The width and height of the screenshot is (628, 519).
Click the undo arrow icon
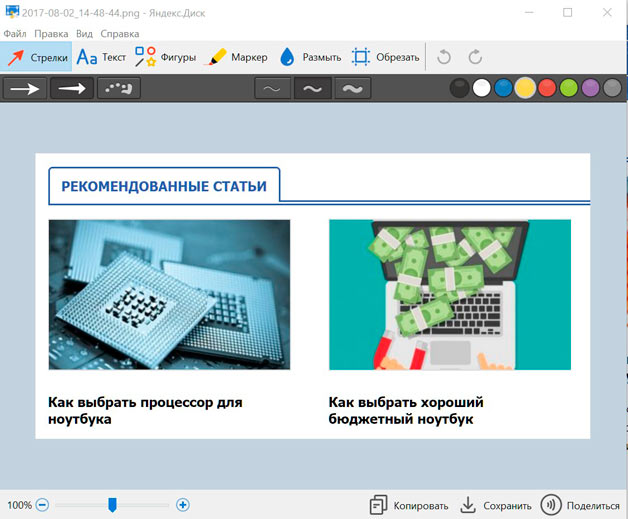446,57
